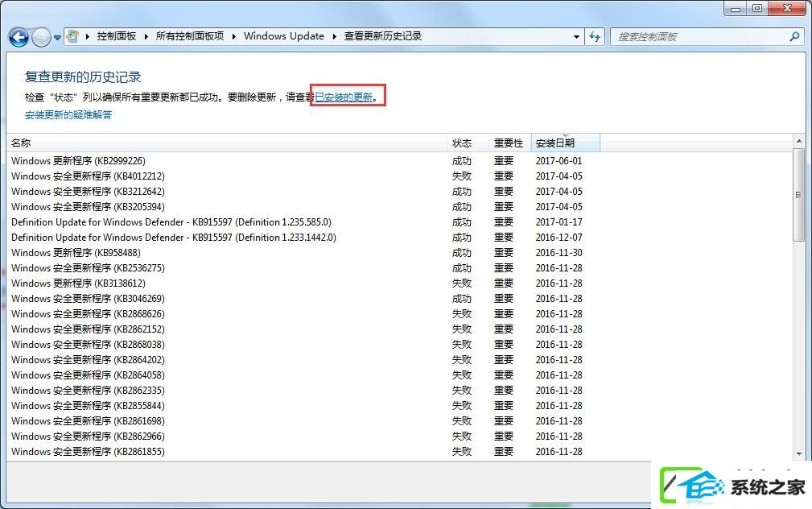Image resolution: width=812 pixels, height=509 pixels.
Task: Select the KB2861698 security update row
Action: tap(399, 421)
